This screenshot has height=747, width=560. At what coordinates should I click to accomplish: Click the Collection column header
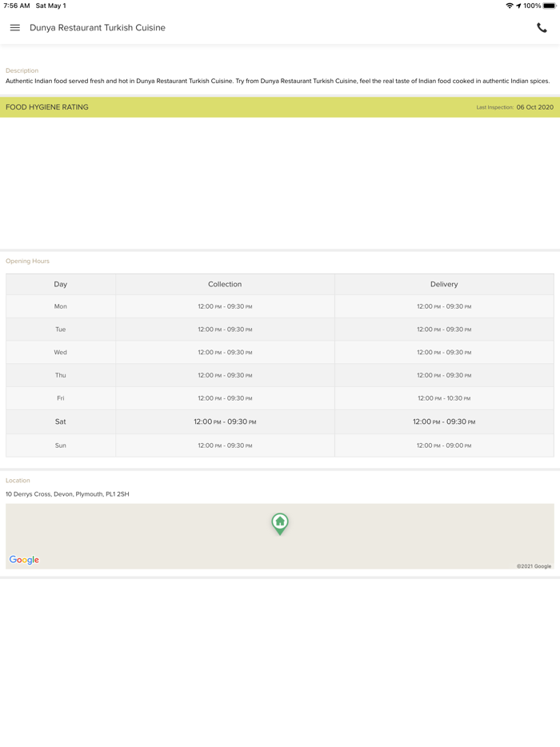click(x=225, y=284)
